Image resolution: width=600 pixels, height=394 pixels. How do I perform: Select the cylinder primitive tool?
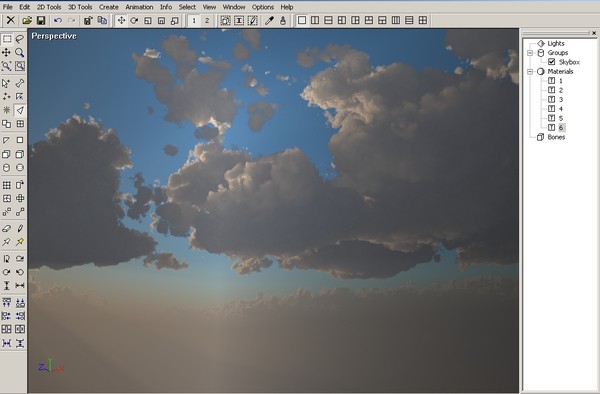tap(7, 168)
